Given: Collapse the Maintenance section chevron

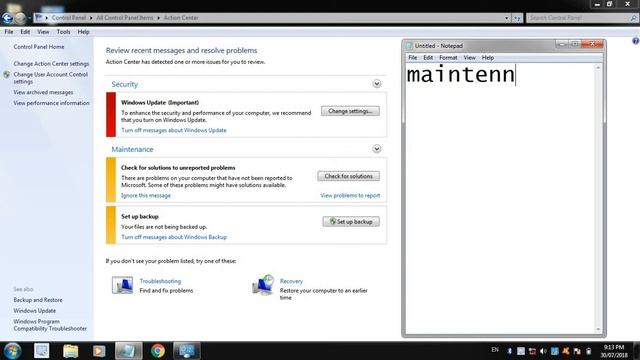Looking at the screenshot, I should click(x=377, y=149).
